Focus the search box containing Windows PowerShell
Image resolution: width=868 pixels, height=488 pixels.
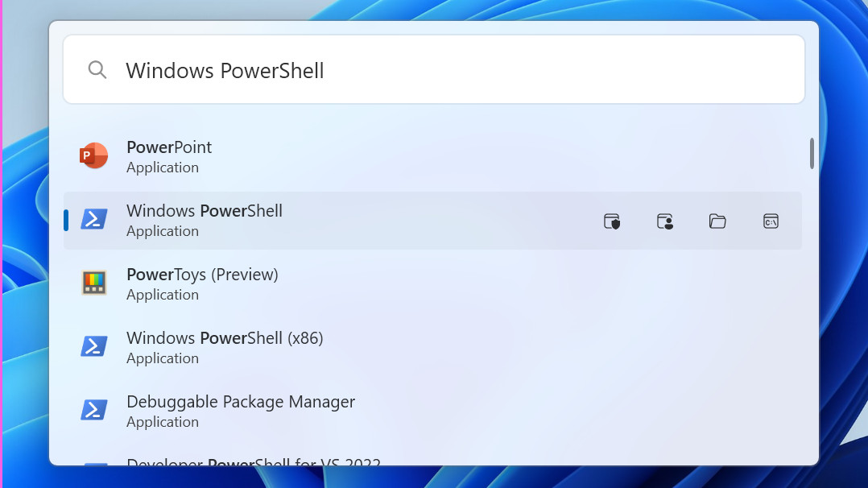[451, 70]
